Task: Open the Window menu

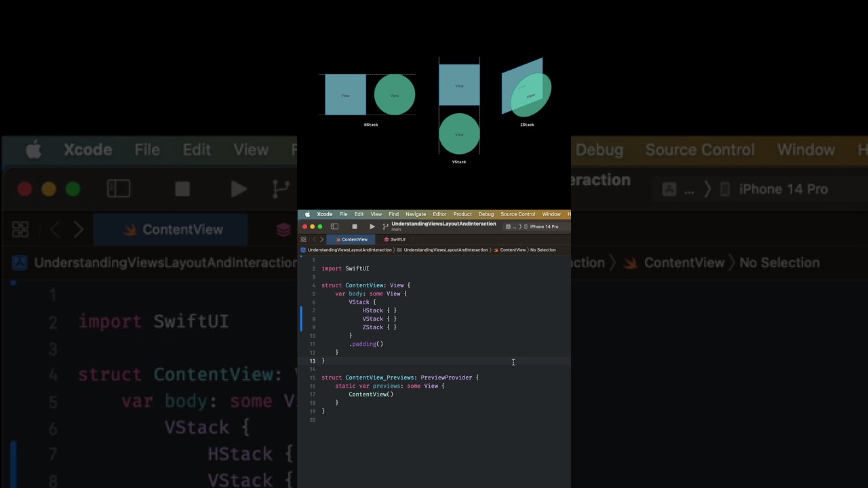Action: click(x=551, y=214)
